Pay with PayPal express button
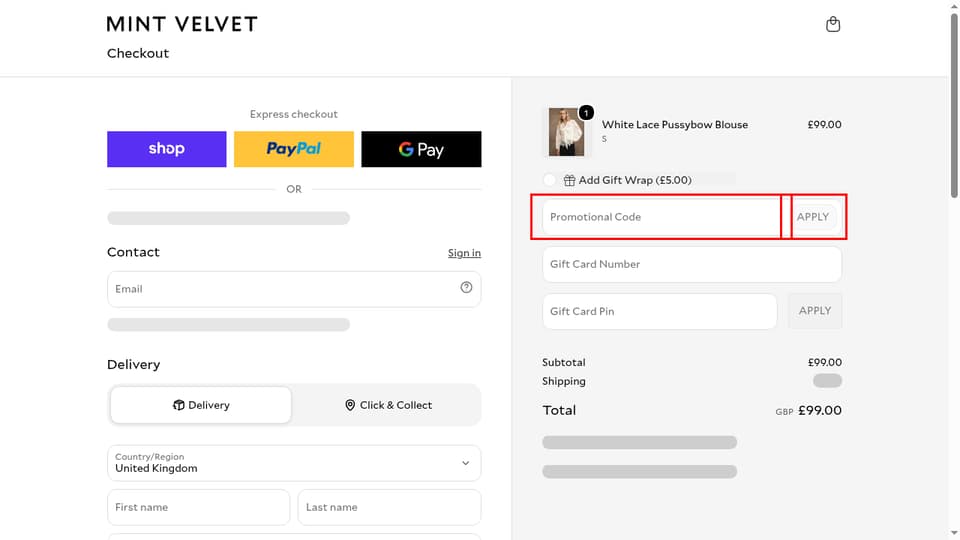 pos(294,149)
